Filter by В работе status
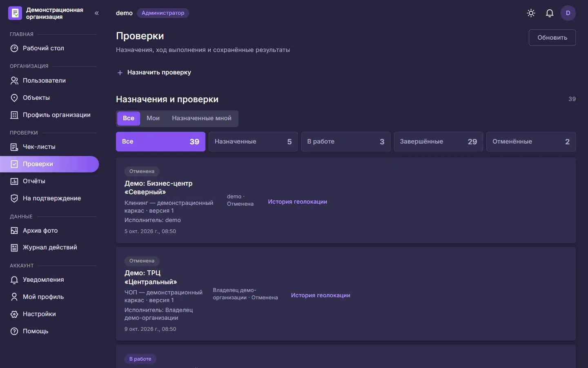Image resolution: width=588 pixels, height=368 pixels. (x=346, y=141)
